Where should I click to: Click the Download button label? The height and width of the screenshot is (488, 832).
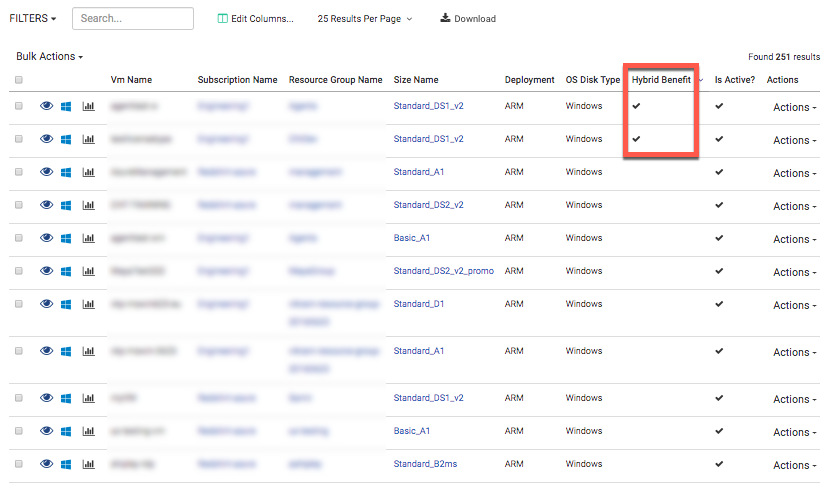pyautogui.click(x=475, y=19)
